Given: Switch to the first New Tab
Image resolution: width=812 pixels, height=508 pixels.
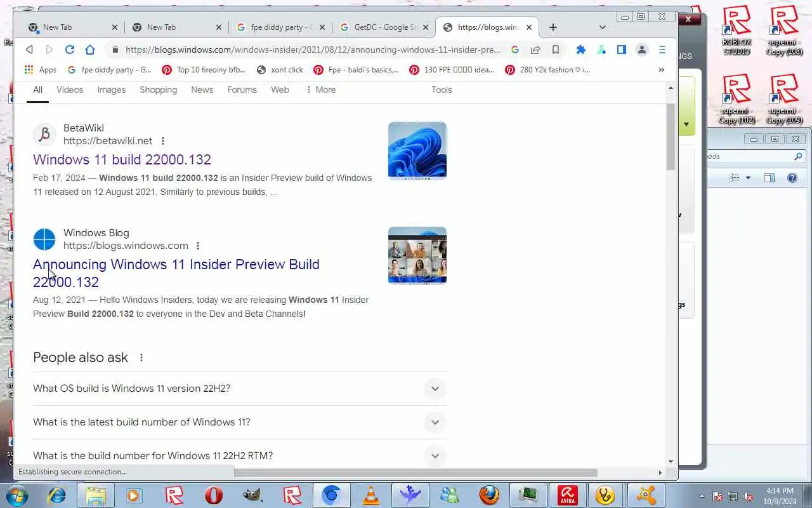Looking at the screenshot, I should click(72, 27).
